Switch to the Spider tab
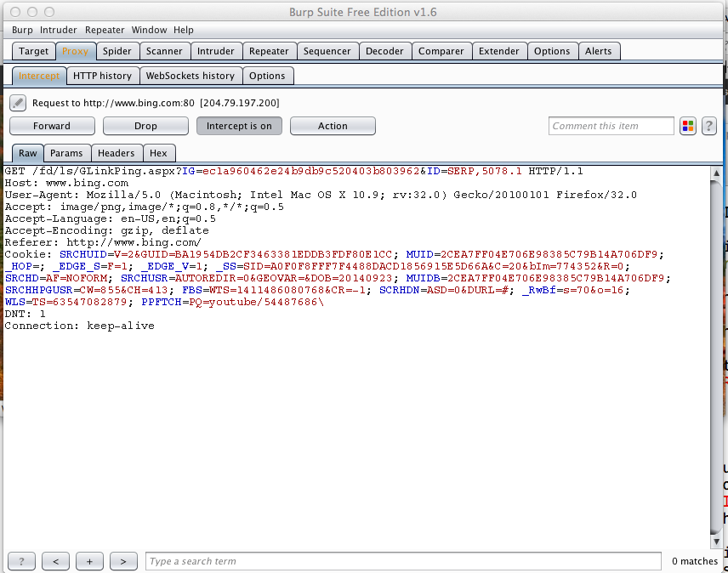 pos(117,51)
